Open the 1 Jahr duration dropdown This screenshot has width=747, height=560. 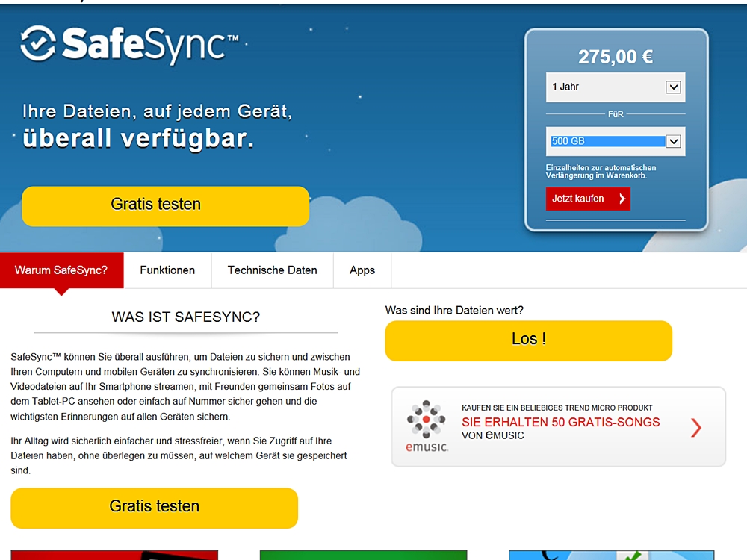pos(616,87)
